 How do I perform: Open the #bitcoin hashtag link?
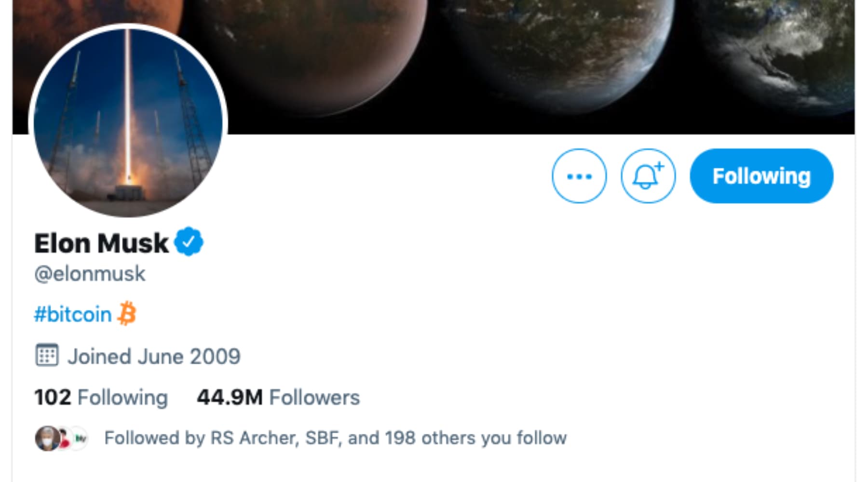coord(73,314)
